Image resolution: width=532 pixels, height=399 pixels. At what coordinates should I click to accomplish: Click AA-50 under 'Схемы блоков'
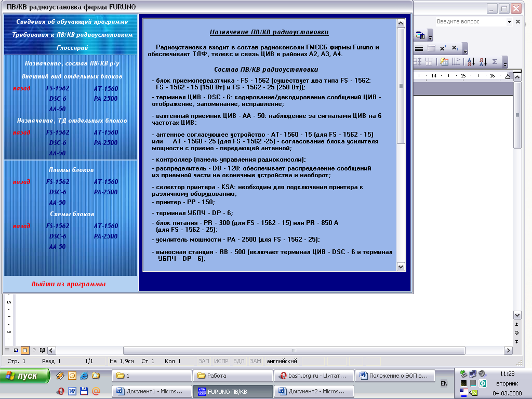pyautogui.click(x=57, y=247)
